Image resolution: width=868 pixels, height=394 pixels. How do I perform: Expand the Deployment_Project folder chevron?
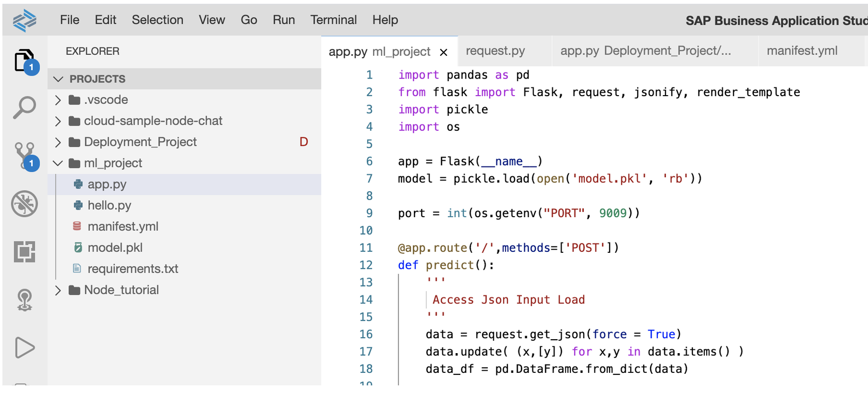click(x=58, y=142)
